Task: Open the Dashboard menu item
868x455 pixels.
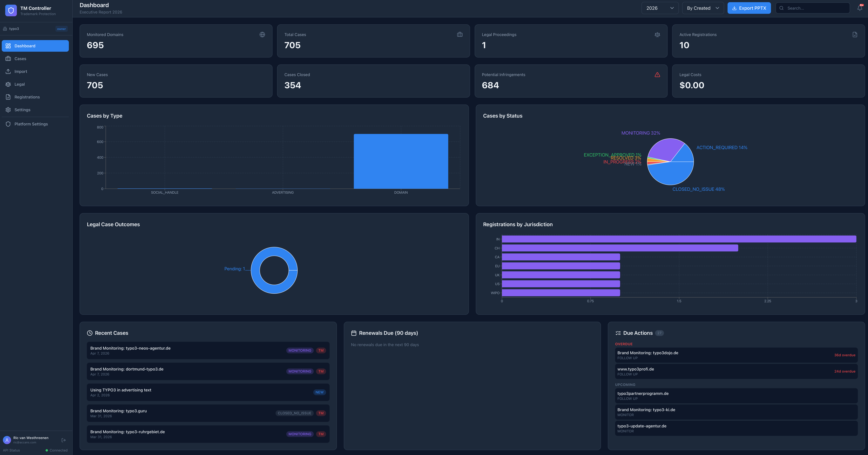Action: [35, 46]
